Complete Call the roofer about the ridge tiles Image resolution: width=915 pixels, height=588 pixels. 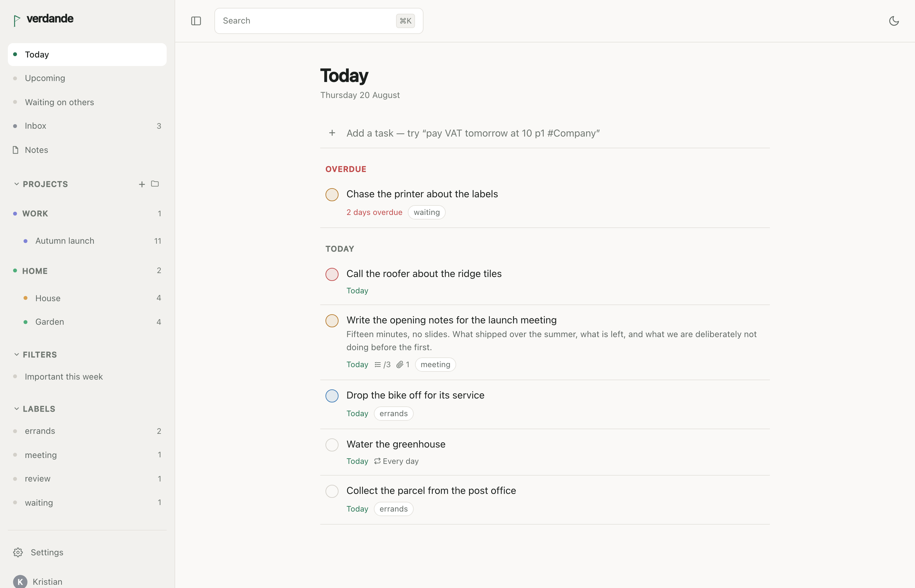[x=332, y=274]
